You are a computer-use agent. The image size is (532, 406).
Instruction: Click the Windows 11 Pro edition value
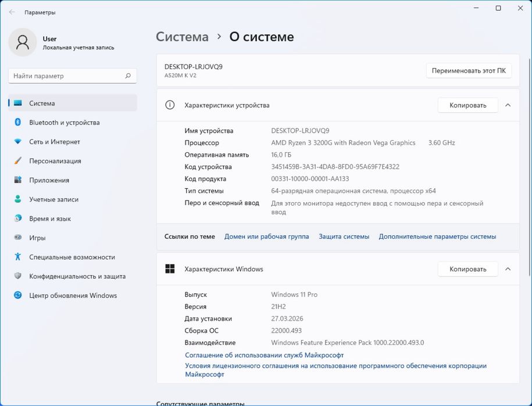click(294, 294)
